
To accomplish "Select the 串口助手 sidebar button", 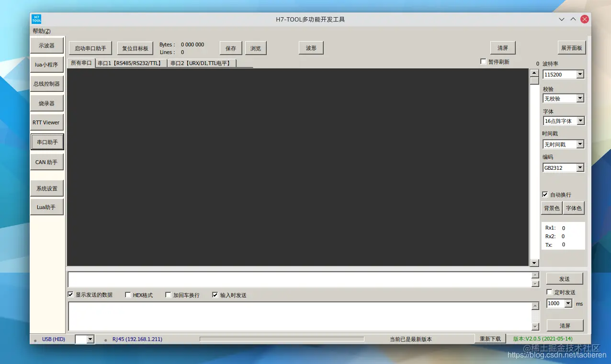I will pos(47,142).
